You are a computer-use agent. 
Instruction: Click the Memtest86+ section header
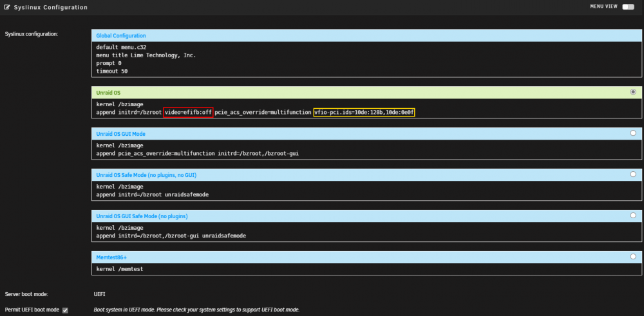366,257
